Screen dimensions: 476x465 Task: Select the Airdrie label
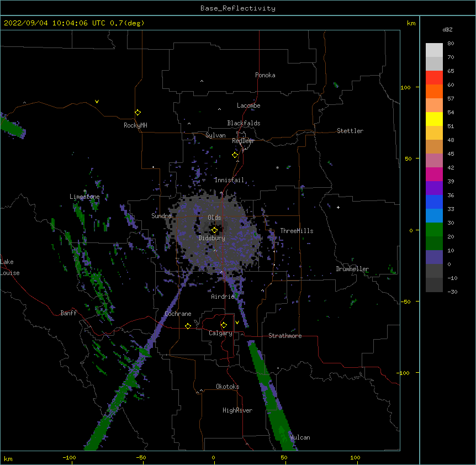coord(223,297)
